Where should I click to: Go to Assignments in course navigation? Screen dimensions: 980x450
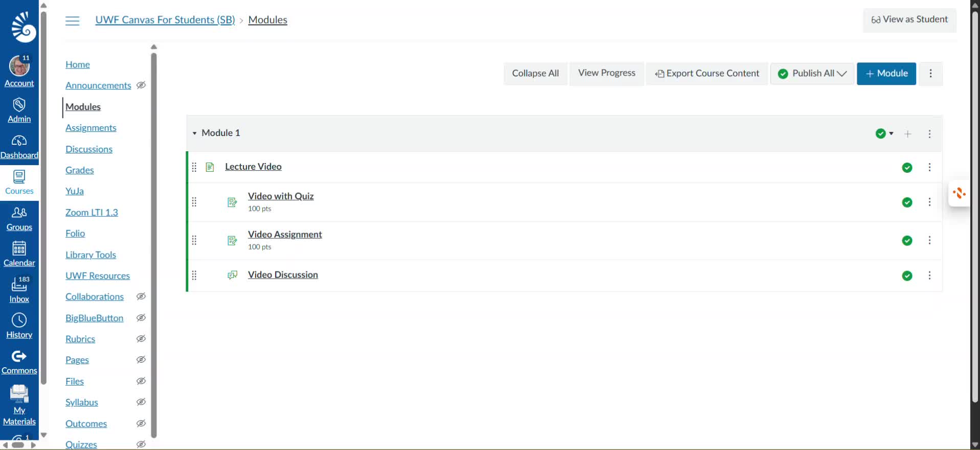click(x=91, y=128)
